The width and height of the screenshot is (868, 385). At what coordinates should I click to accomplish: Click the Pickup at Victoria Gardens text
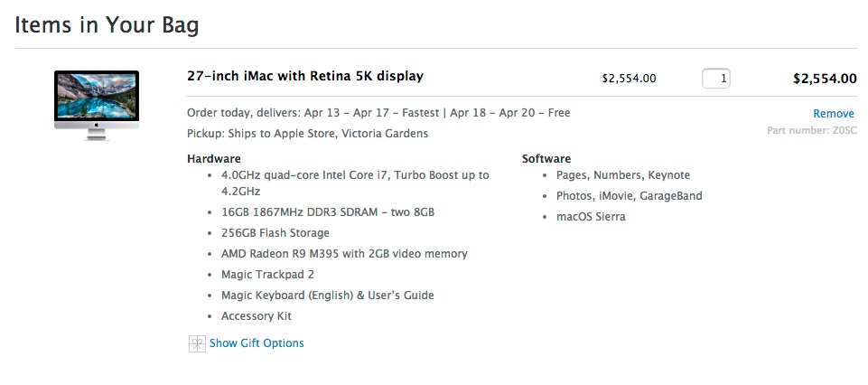coord(307,134)
